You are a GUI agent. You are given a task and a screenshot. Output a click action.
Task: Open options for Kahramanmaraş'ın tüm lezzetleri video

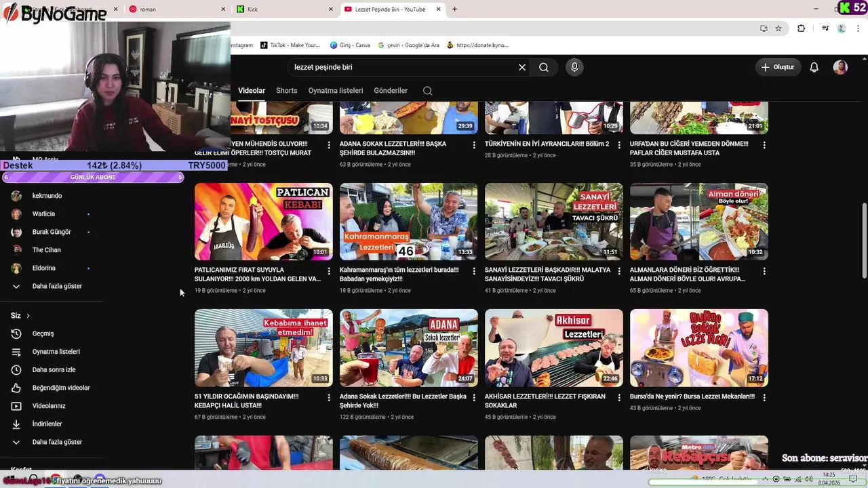[474, 271]
